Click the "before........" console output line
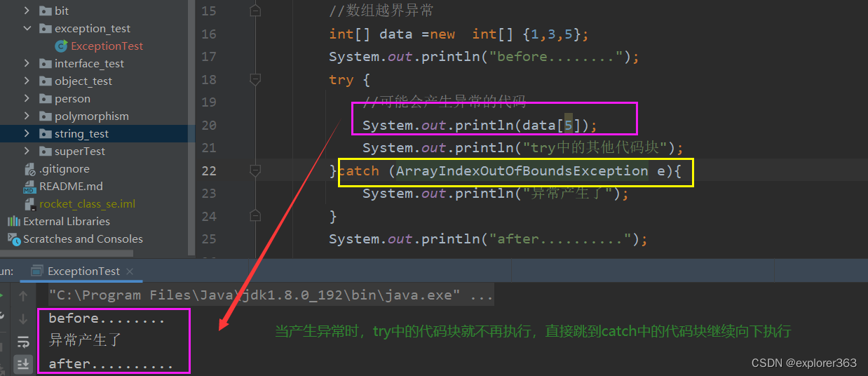Viewport: 868px width, 376px height. point(107,318)
